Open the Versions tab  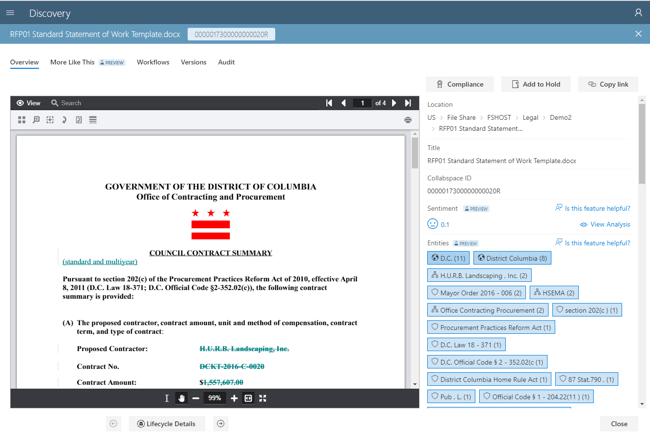(x=193, y=62)
